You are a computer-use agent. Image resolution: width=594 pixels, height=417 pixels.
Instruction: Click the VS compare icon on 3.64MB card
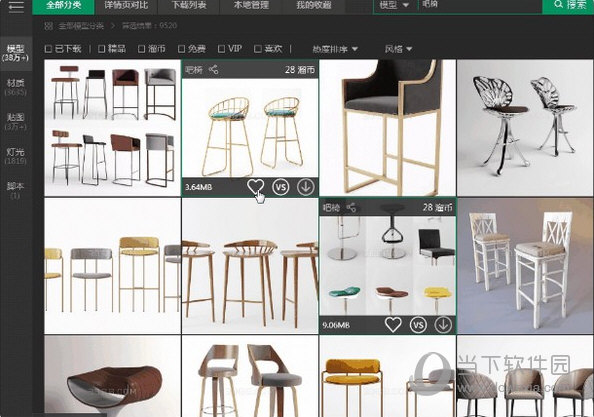280,187
